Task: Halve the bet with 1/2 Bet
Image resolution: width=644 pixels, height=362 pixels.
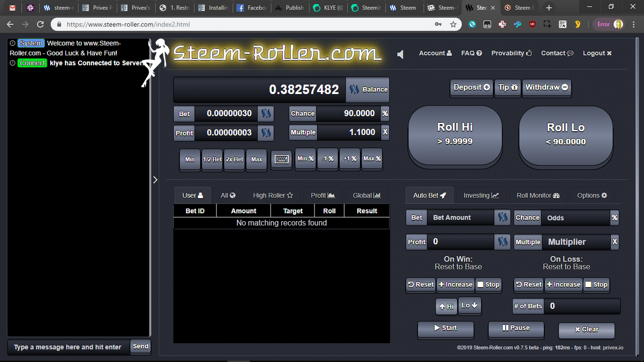Action: [212, 159]
